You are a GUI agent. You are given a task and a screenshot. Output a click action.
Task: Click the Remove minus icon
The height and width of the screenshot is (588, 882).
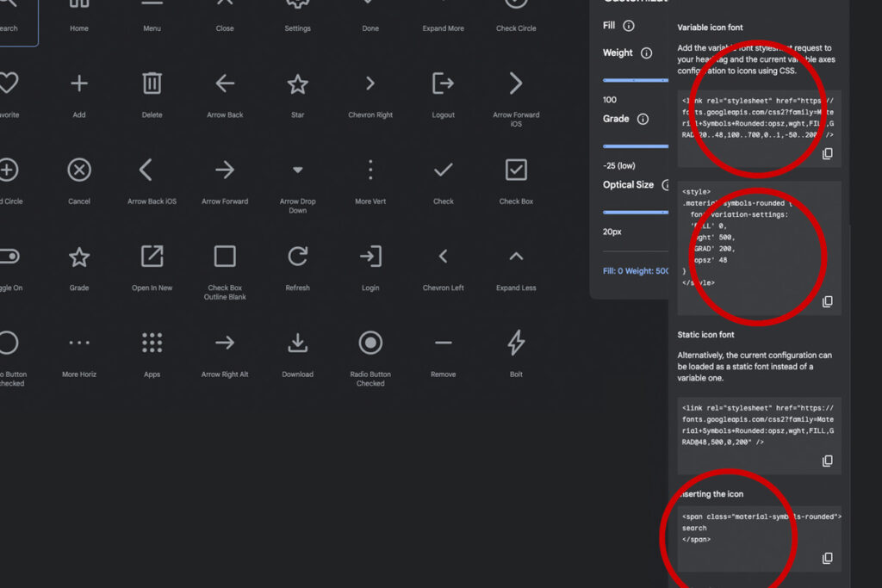[444, 343]
